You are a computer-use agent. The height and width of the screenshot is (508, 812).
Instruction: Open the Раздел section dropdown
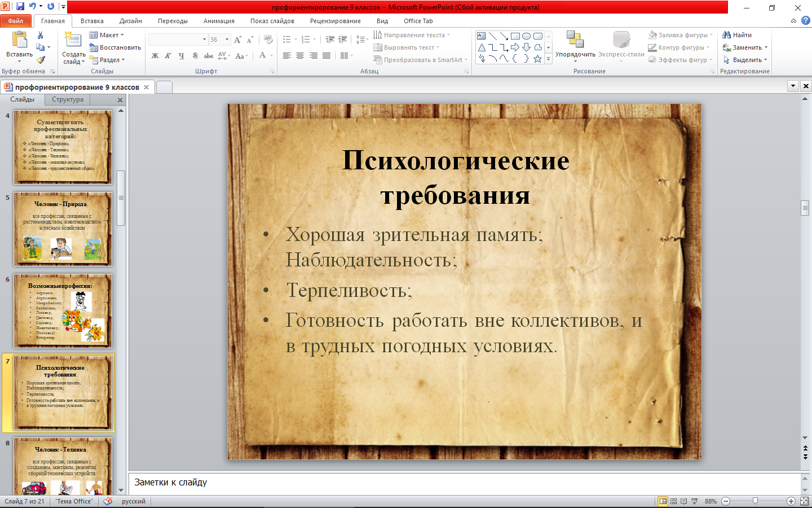coord(107,60)
